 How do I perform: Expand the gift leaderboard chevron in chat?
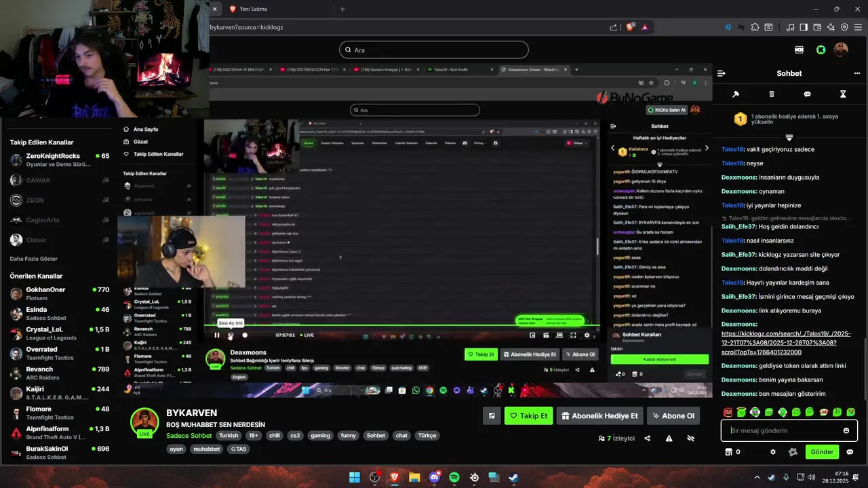(789, 138)
